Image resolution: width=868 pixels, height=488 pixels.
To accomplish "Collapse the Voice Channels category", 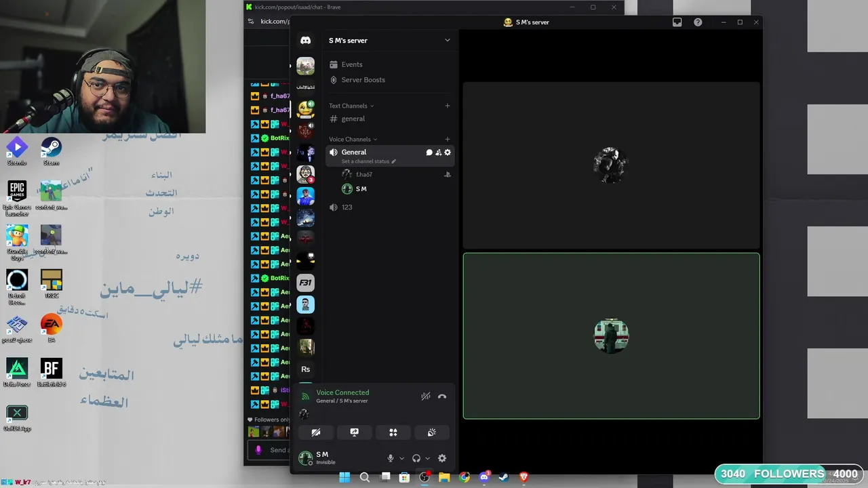I will [x=353, y=140].
